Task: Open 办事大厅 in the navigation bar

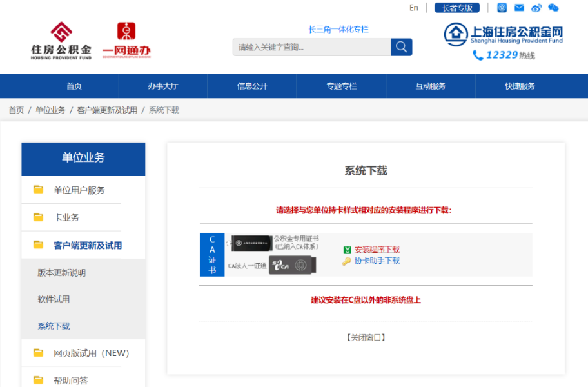Action: pyautogui.click(x=162, y=86)
